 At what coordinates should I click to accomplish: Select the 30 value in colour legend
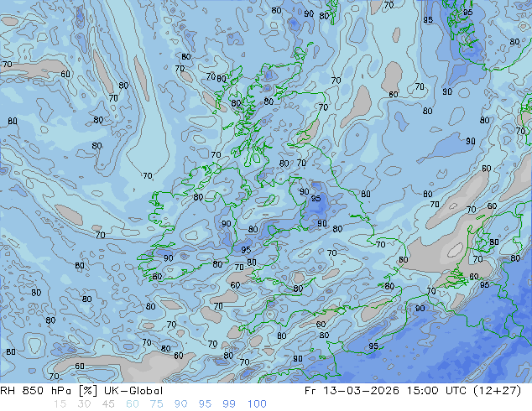(84, 404)
